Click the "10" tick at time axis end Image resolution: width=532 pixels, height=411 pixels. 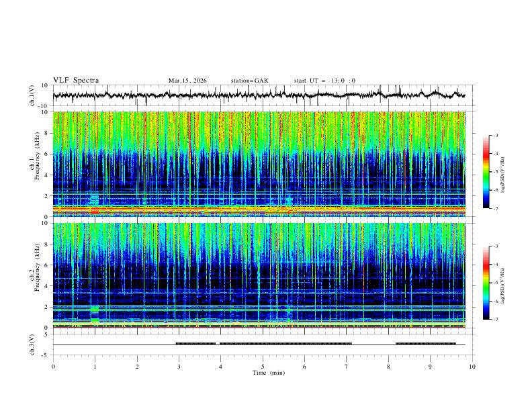[472, 367]
